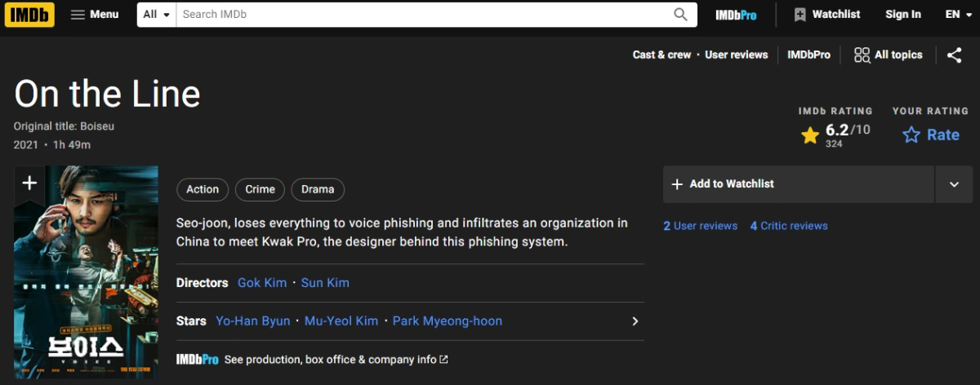Image resolution: width=980 pixels, height=385 pixels.
Task: Expand the Stars row chevron
Action: 635,321
